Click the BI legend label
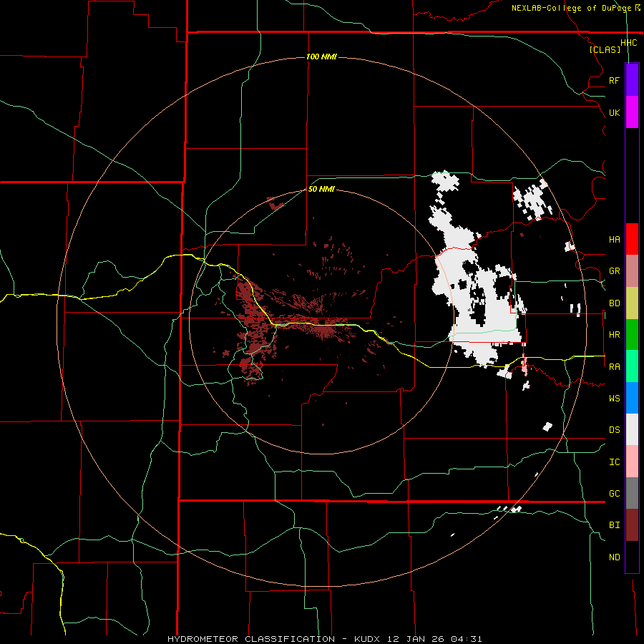Screen dimensions: 644x644 point(614,525)
